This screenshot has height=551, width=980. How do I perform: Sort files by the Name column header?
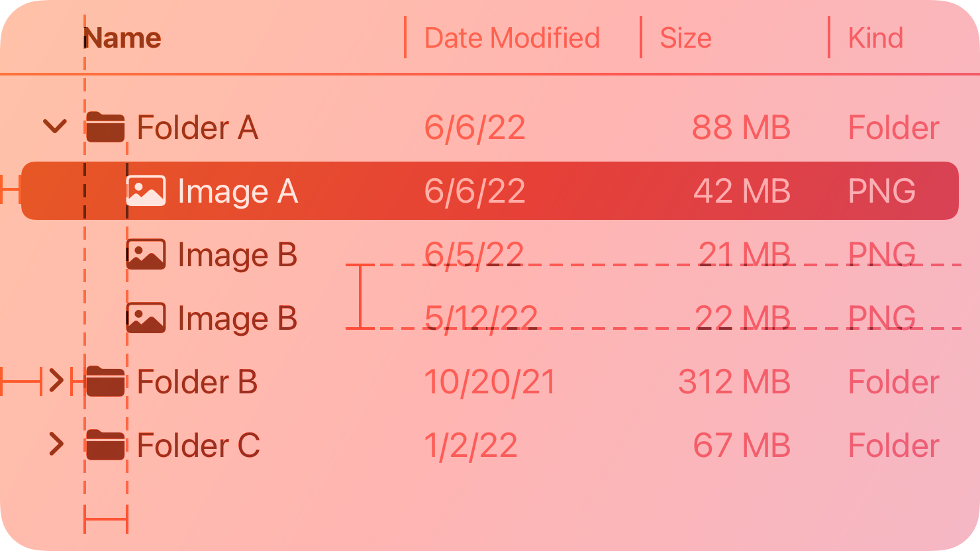tap(122, 38)
